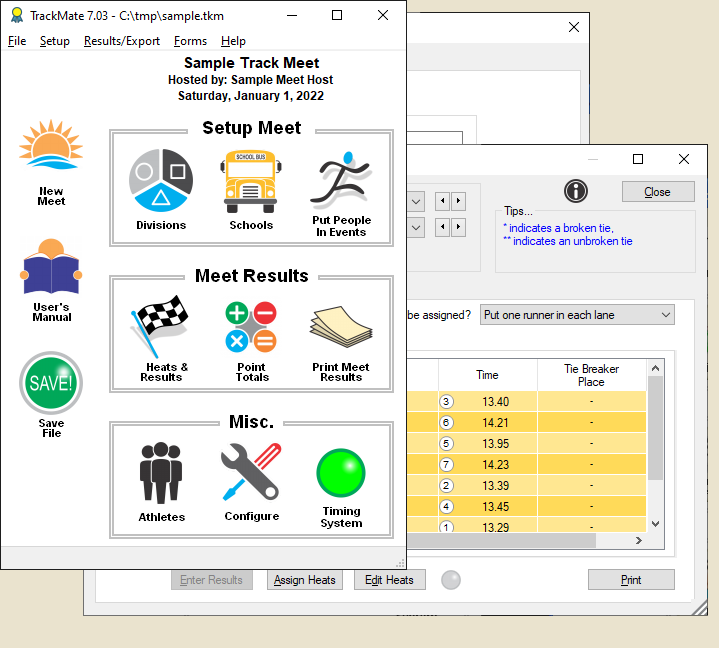The height and width of the screenshot is (648, 719).
Task: Click the Print button
Action: coord(631,580)
